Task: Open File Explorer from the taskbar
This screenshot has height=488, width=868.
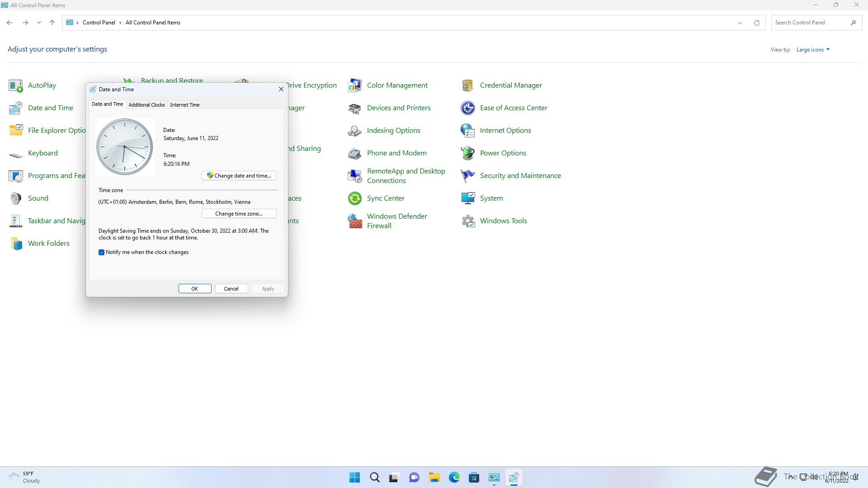Action: 434,477
